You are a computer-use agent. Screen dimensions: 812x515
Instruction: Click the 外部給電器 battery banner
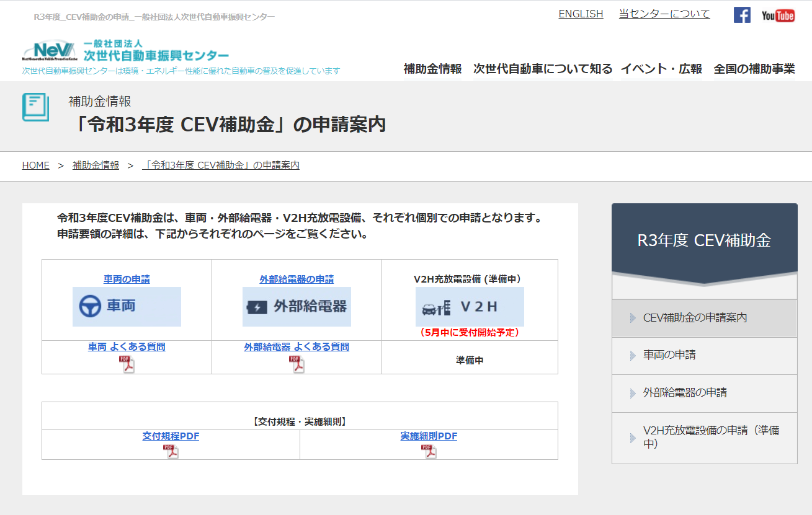point(297,306)
